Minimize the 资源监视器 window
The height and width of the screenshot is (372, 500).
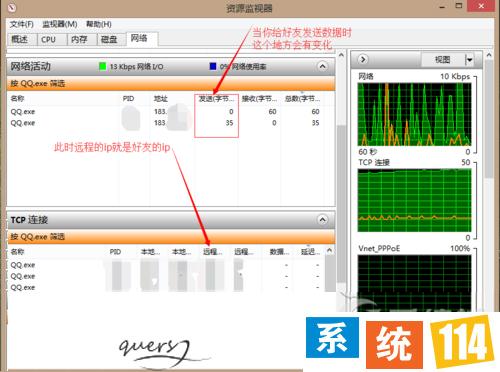point(442,7)
